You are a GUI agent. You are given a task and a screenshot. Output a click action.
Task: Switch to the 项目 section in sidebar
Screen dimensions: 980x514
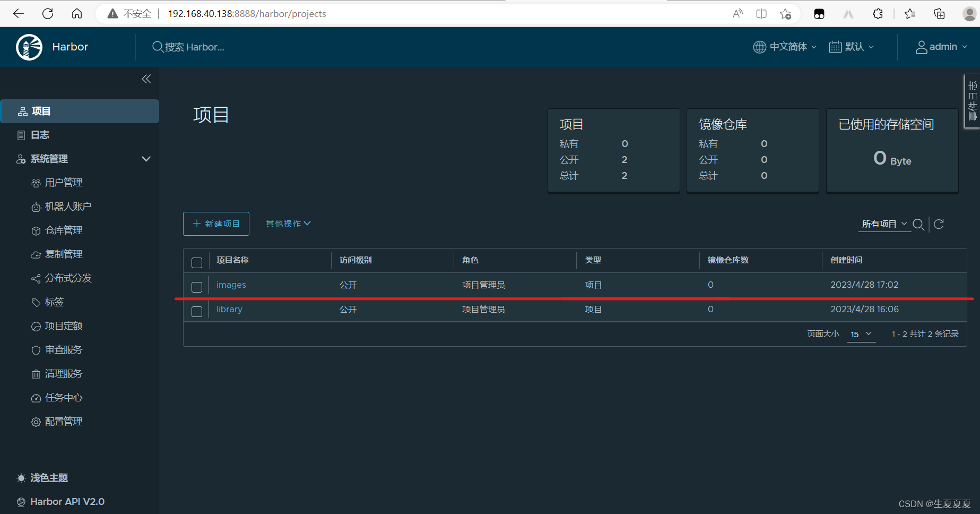coord(41,111)
